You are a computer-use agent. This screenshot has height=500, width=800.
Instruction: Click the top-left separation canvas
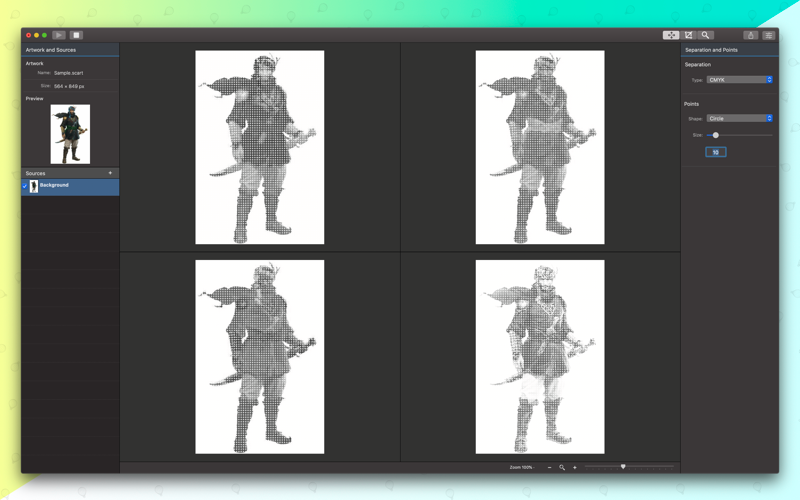(x=260, y=147)
